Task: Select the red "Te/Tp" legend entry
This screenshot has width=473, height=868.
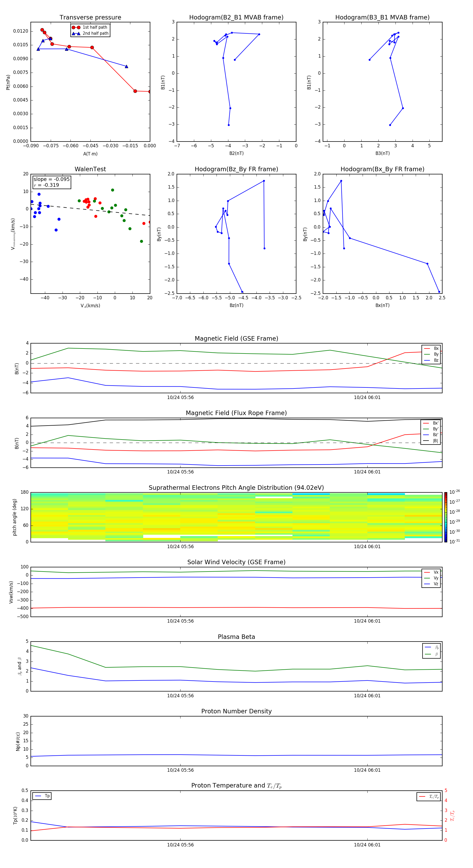Action: tap(429, 797)
